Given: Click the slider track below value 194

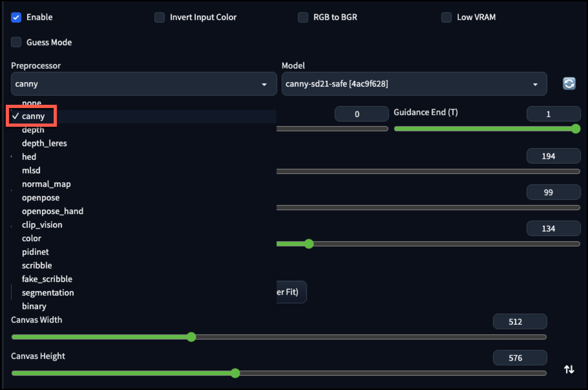Looking at the screenshot, I should [x=428, y=171].
